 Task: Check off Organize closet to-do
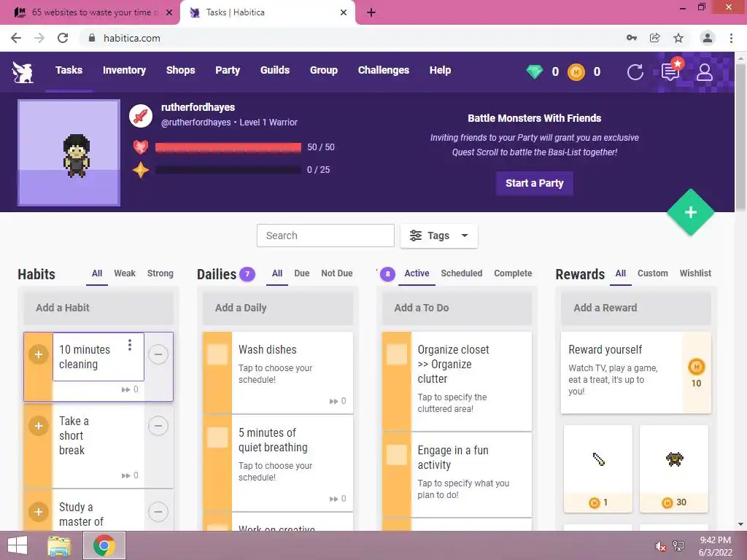(396, 354)
